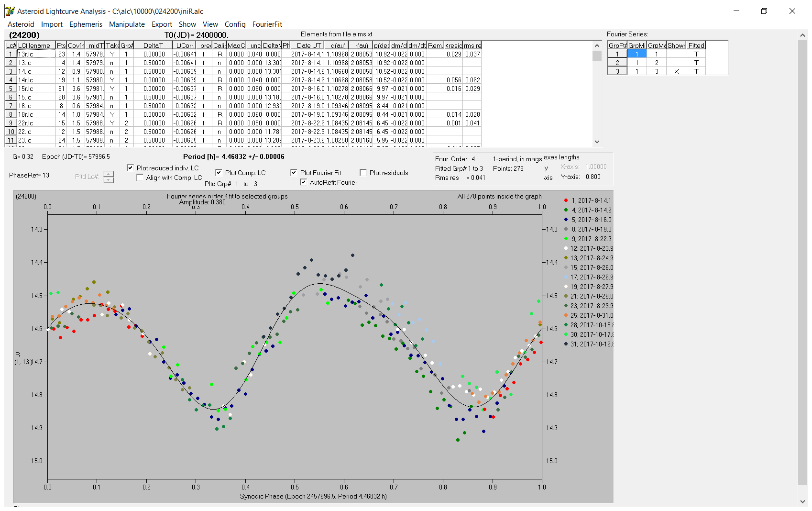Click the Rms res = 0.041 text
Viewport: 812px width, 511px height.
click(x=460, y=178)
